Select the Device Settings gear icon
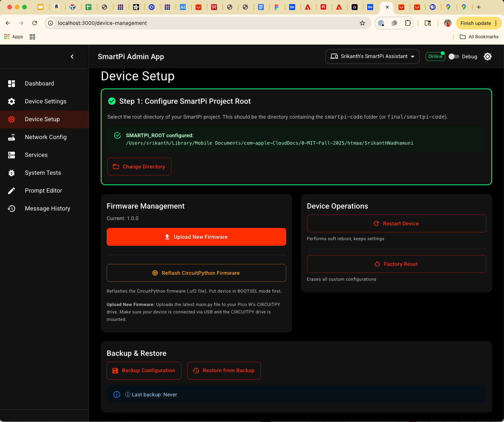 click(12, 101)
